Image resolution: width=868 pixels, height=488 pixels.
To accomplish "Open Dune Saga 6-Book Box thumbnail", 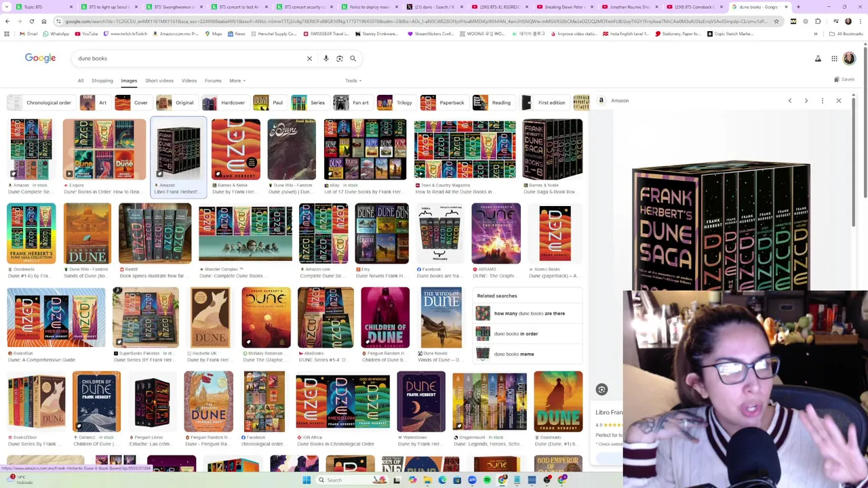I will coord(552,150).
